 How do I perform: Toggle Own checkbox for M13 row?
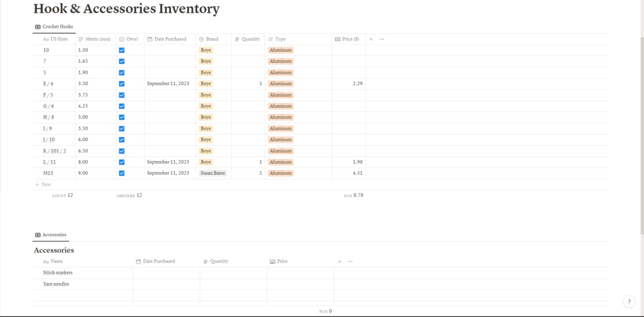click(122, 174)
